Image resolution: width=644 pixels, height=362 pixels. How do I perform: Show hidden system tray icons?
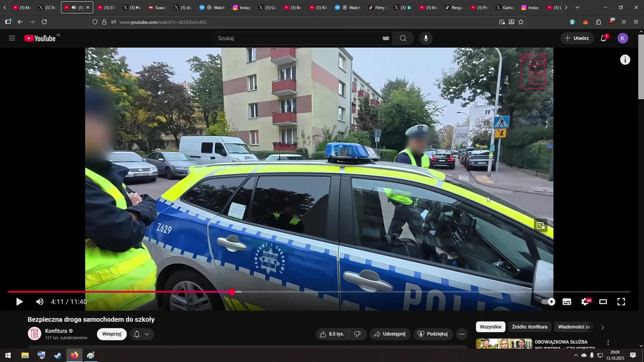tap(576, 355)
